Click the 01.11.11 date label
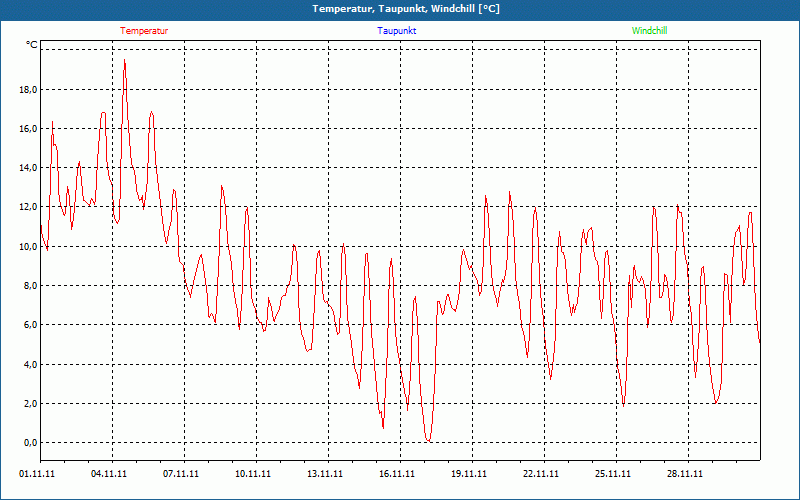Screen dimensions: 800x500 [37, 474]
